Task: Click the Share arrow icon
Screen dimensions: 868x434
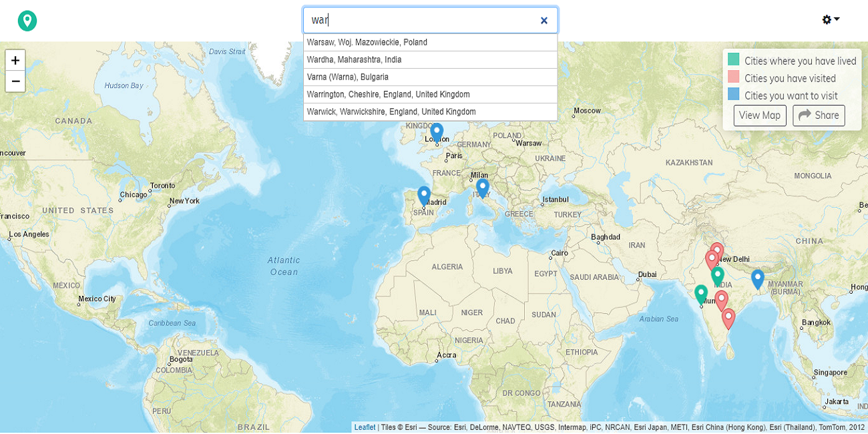Action: (x=803, y=116)
